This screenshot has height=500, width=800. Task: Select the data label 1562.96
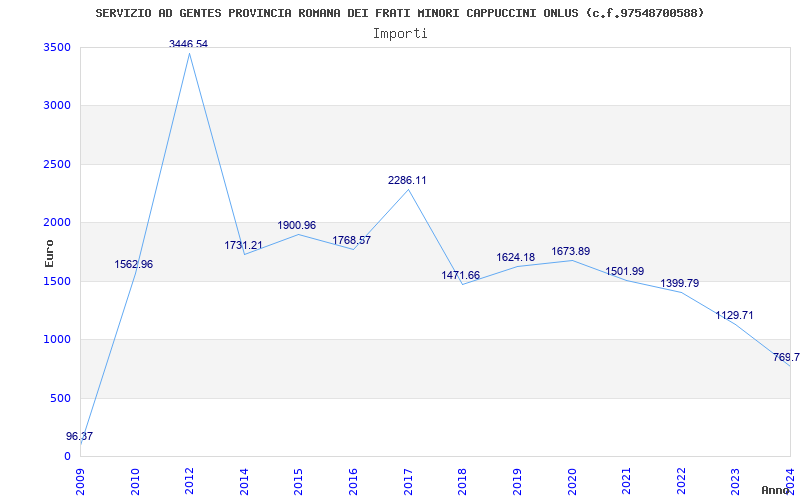coord(133,264)
